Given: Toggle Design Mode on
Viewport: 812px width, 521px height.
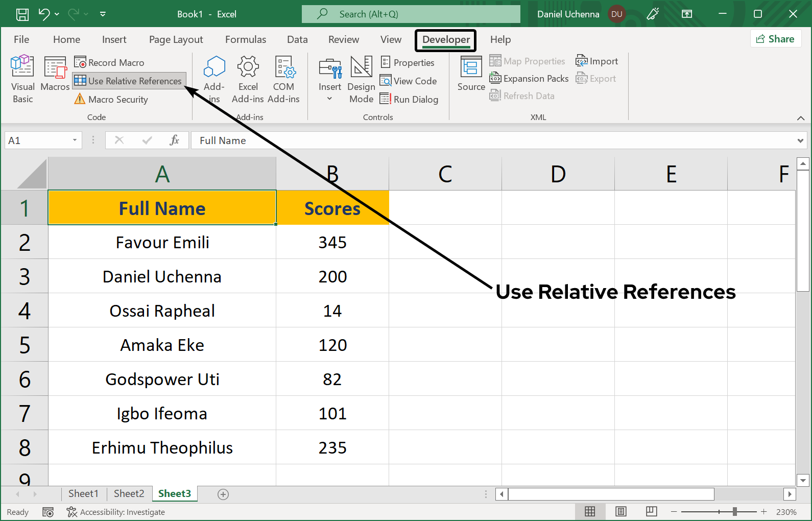Looking at the screenshot, I should pyautogui.click(x=361, y=79).
